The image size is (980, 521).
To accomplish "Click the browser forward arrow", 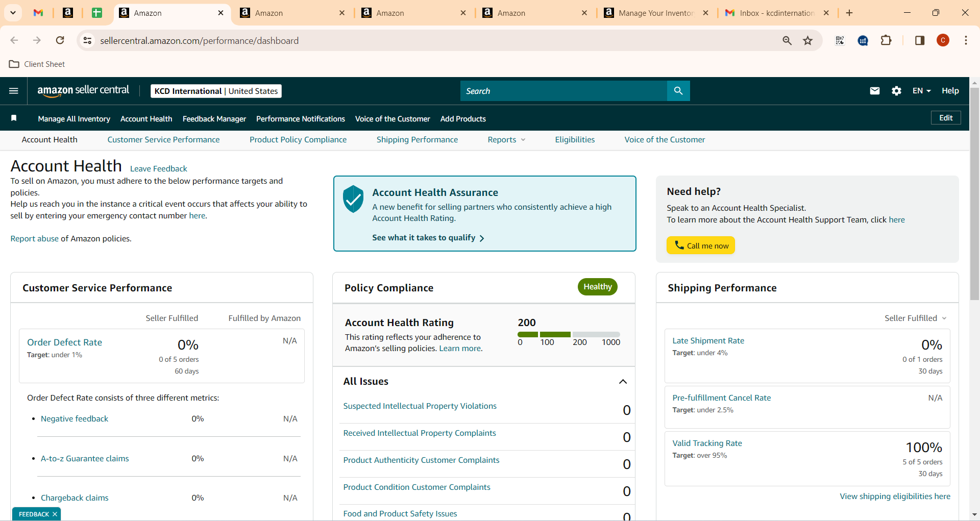I will [x=37, y=40].
